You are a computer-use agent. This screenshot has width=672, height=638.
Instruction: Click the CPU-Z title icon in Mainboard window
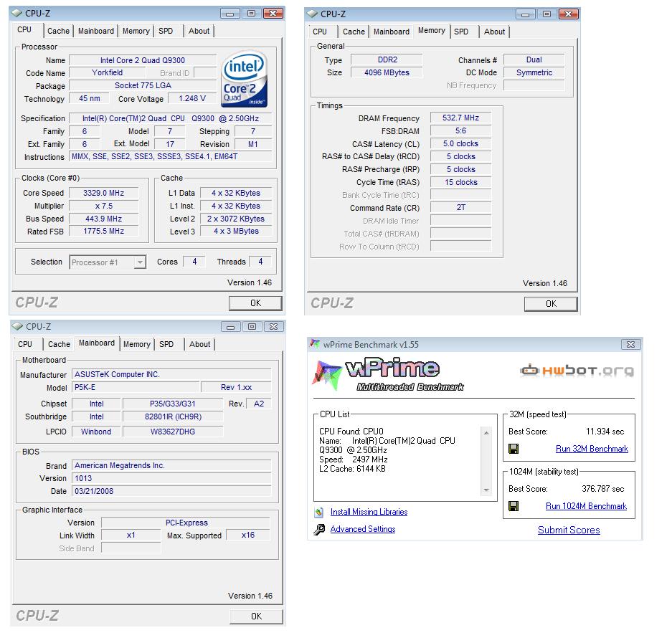(17, 326)
